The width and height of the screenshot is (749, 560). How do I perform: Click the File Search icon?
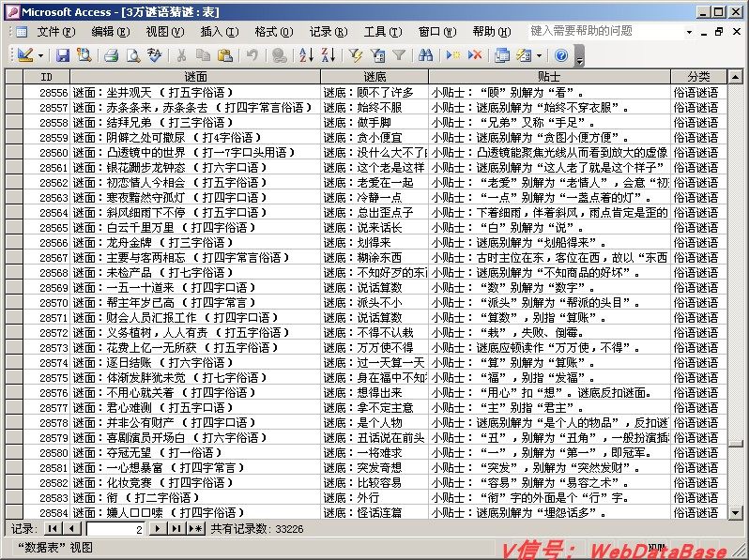tap(84, 55)
